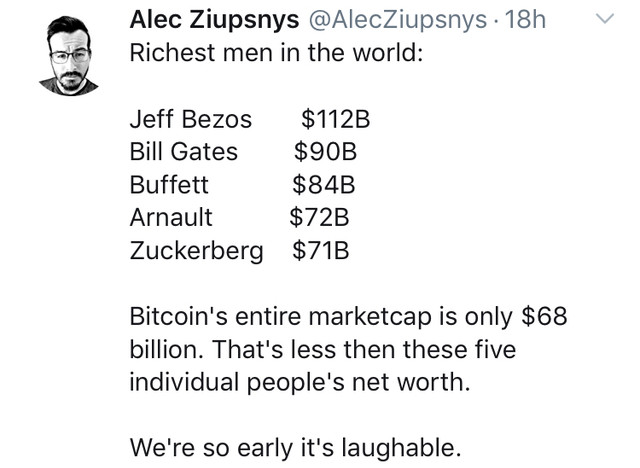Click the 18h tweet timestamp
Screen dimensions: 640x468
[x=525, y=19]
